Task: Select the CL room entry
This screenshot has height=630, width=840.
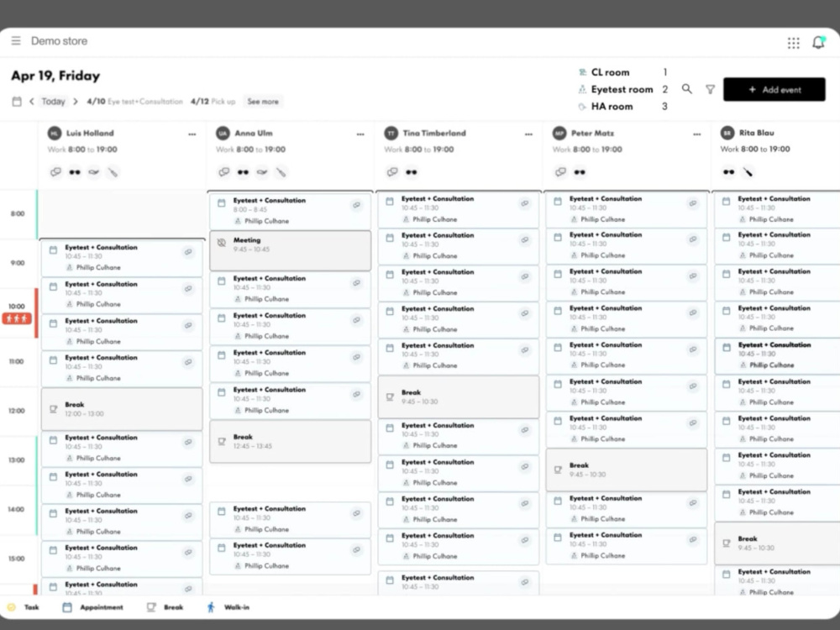Action: click(x=622, y=72)
